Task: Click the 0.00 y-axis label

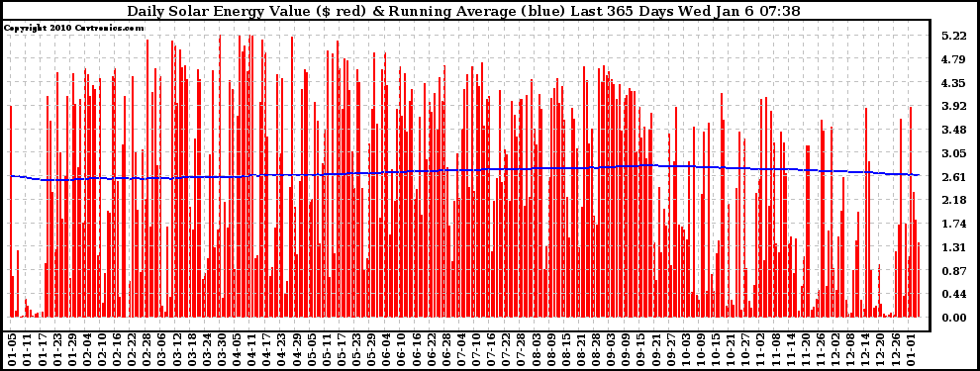Action: 953,318
